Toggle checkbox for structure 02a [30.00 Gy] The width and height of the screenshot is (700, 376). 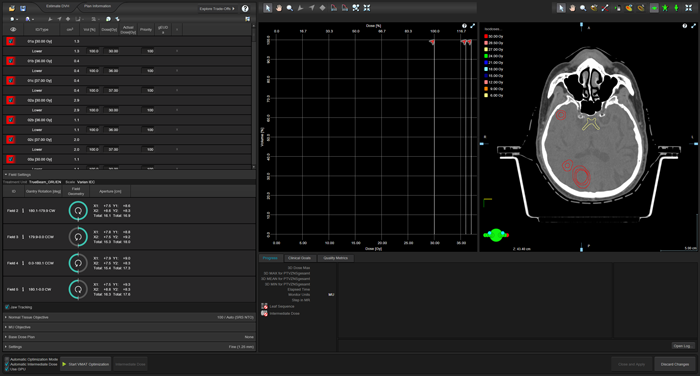coord(10,100)
